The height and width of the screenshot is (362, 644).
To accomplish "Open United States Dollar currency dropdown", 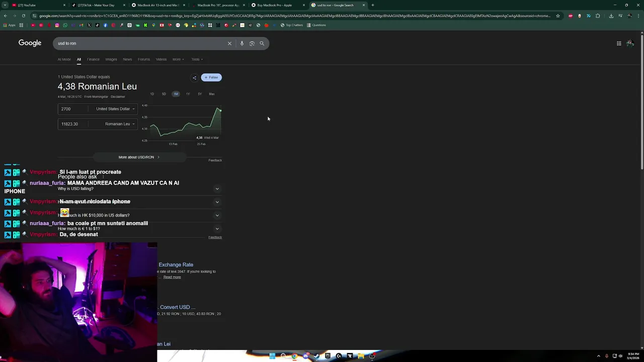I will click(116, 109).
